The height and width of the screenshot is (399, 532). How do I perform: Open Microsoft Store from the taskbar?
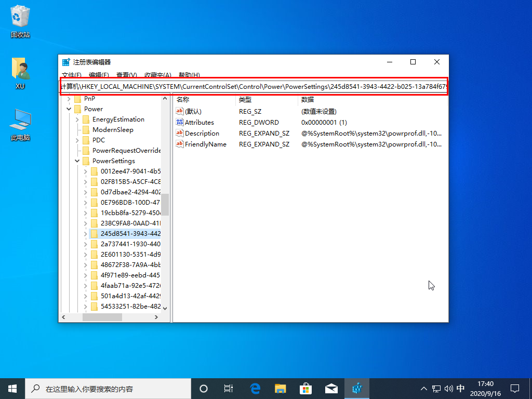tap(306, 389)
